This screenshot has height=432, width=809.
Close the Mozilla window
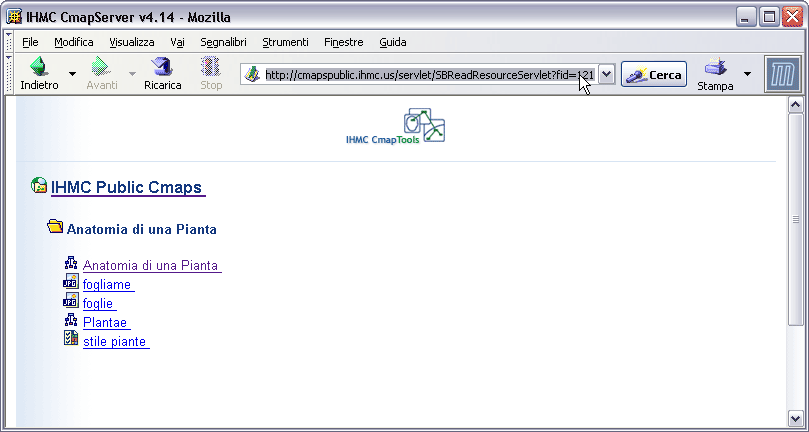pos(792,18)
